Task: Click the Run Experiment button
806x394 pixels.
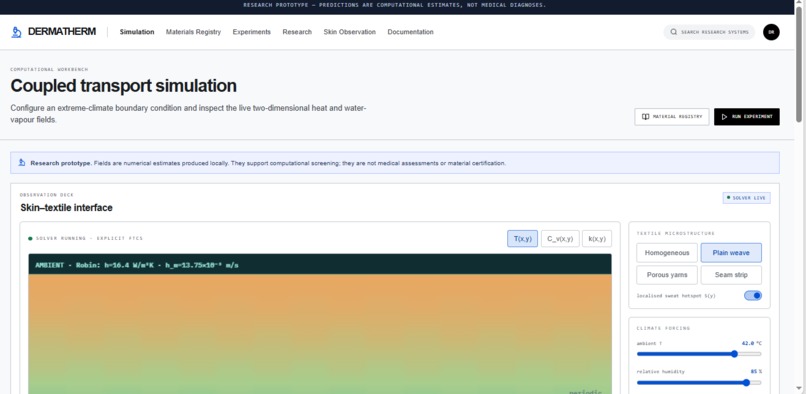Action: pos(746,117)
